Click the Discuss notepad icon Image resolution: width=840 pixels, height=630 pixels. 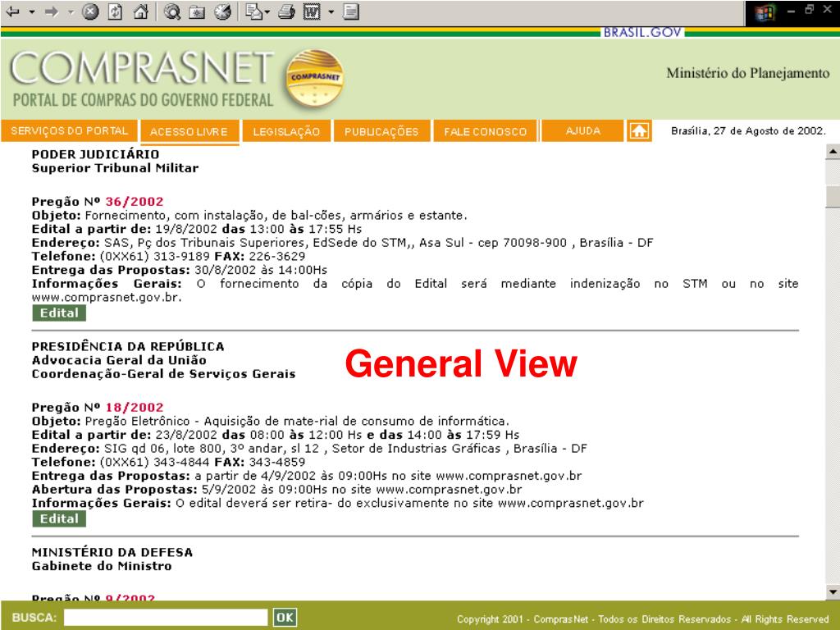point(351,11)
